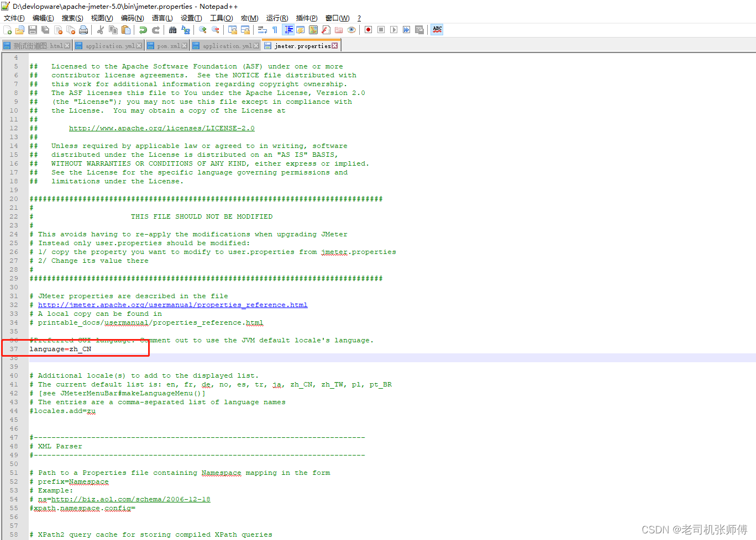Switch to jmeter.properties tab
The height and width of the screenshot is (540, 756).
(x=301, y=45)
